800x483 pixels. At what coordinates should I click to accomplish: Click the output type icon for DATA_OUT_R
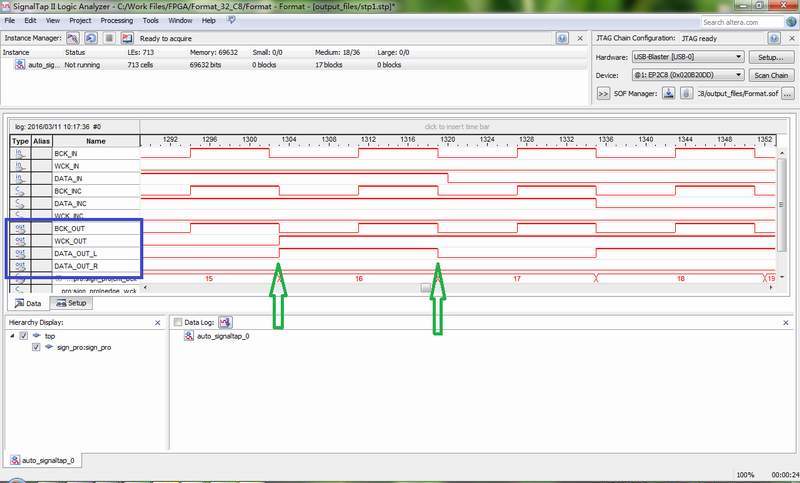[20, 266]
